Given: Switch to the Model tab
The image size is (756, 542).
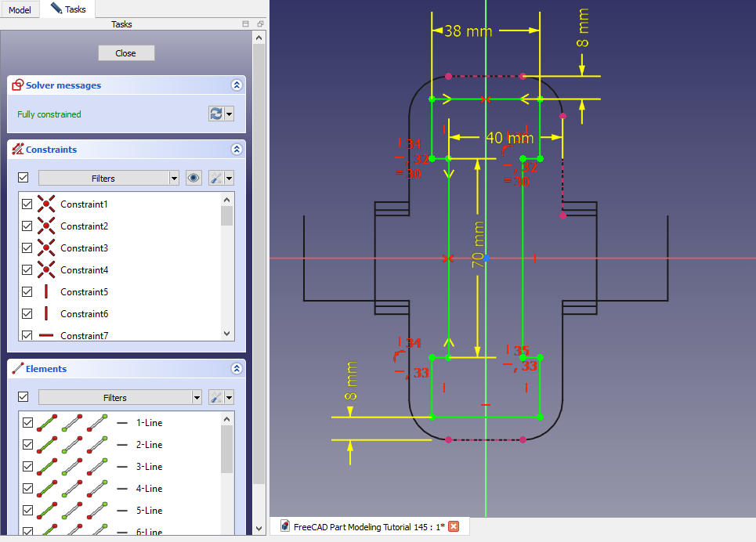Looking at the screenshot, I should coord(20,10).
